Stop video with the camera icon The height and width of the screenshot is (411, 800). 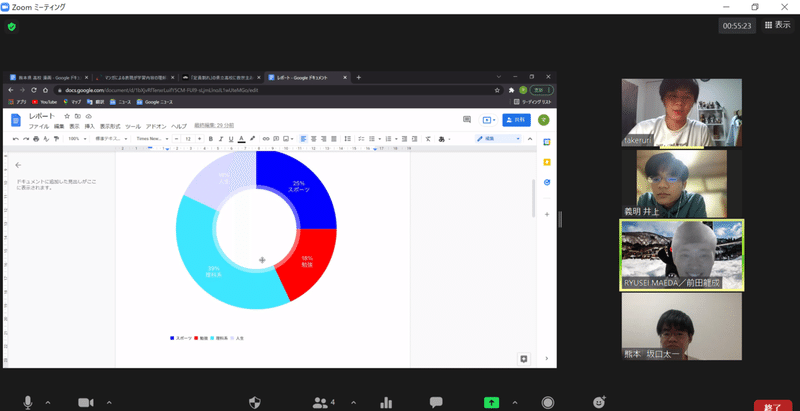86,402
